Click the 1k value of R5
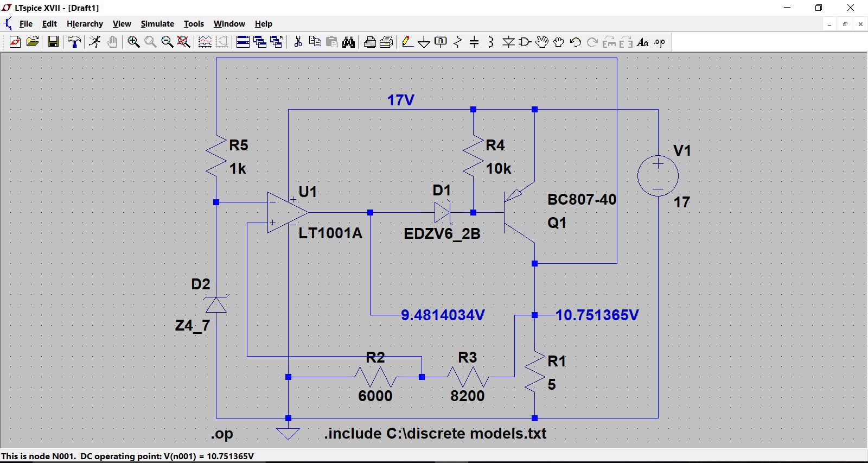 238,169
